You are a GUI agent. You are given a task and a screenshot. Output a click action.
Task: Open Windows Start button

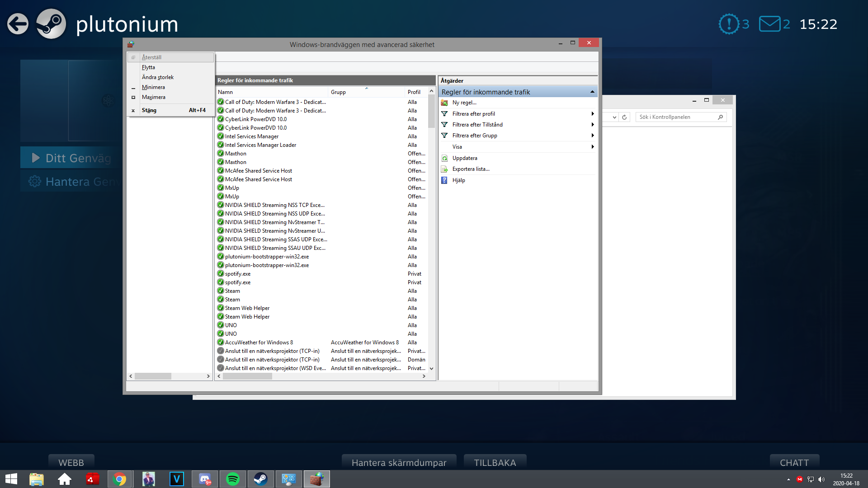(x=11, y=479)
